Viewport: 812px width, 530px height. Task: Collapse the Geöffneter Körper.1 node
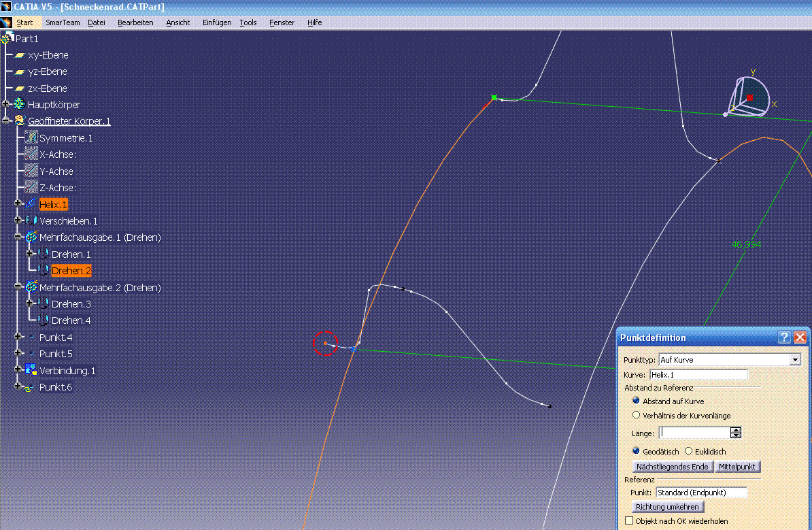pyautogui.click(x=6, y=120)
